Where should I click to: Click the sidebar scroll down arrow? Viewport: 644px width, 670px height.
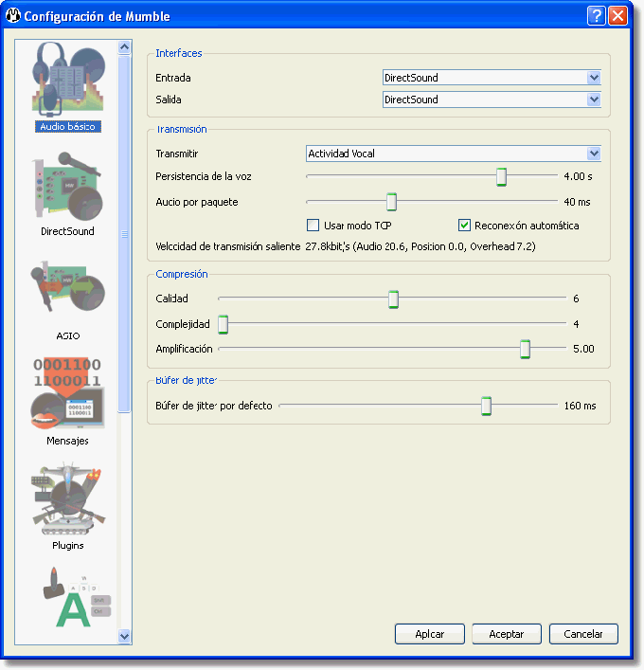tap(124, 636)
